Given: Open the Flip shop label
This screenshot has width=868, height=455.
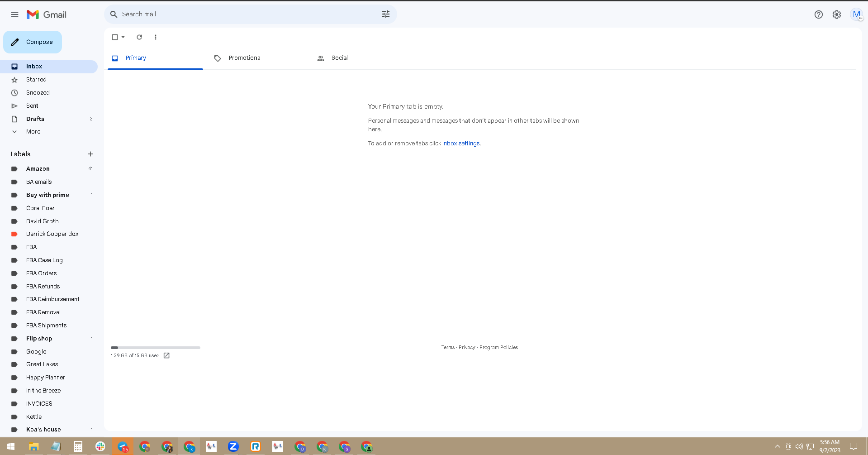Looking at the screenshot, I should click(49, 339).
